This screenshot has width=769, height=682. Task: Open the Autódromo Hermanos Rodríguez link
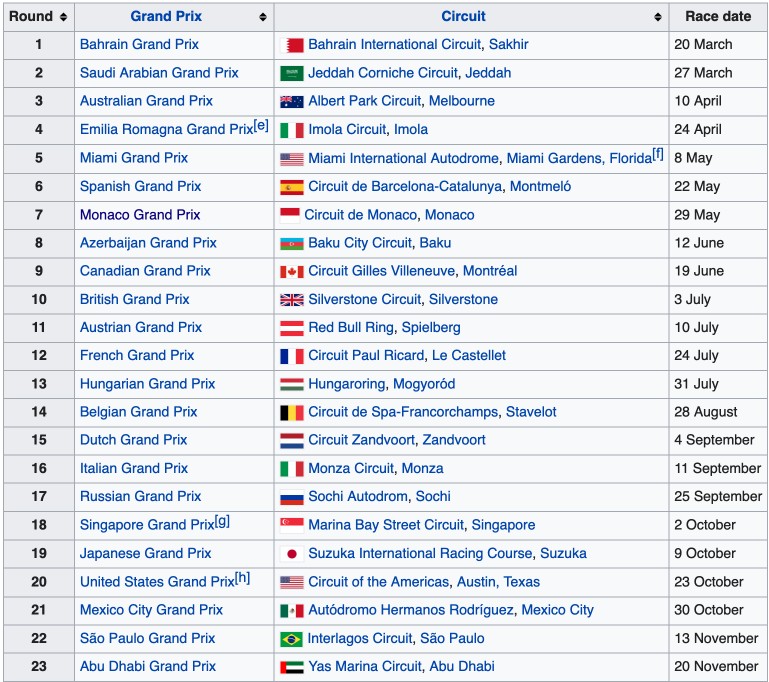(x=410, y=610)
